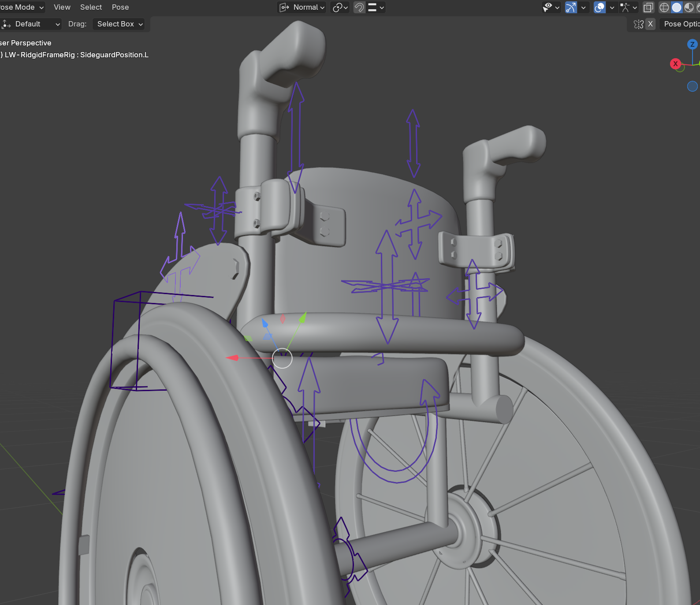Switch to material preview shading

pyautogui.click(x=689, y=7)
